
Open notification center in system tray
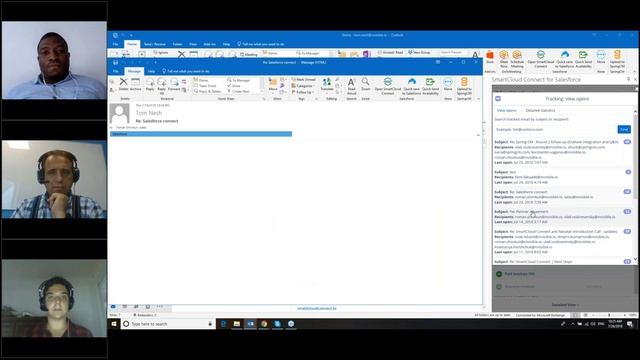(x=630, y=324)
